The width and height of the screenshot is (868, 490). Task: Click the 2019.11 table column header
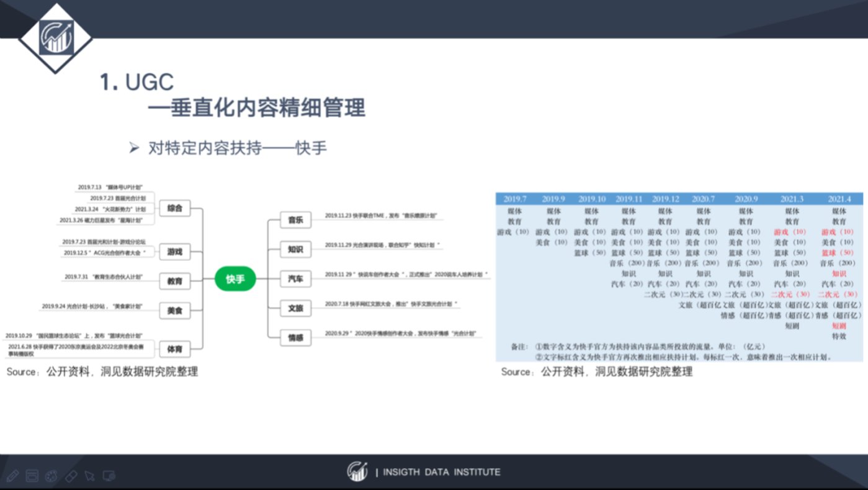pos(629,199)
